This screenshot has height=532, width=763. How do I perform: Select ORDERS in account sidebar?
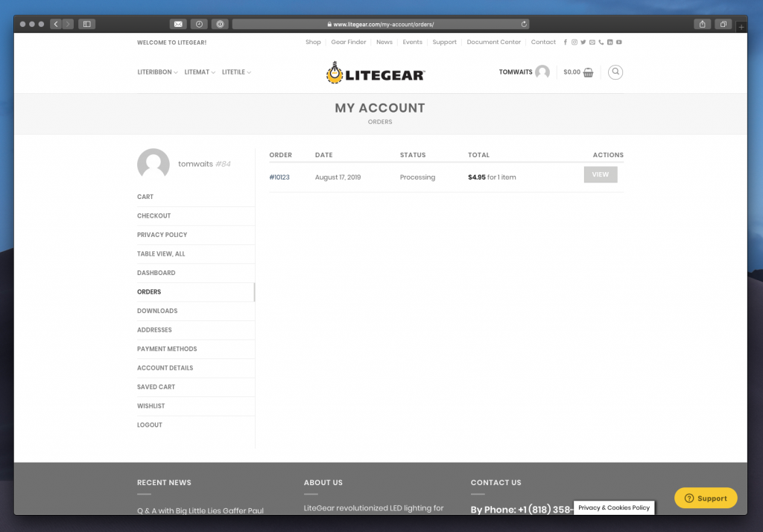[195, 291]
